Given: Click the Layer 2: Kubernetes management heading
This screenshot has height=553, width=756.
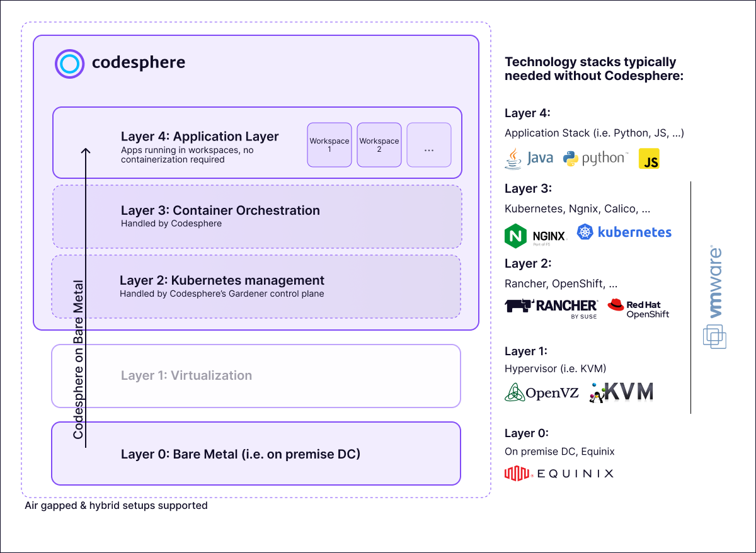Looking at the screenshot, I should pyautogui.click(x=222, y=280).
